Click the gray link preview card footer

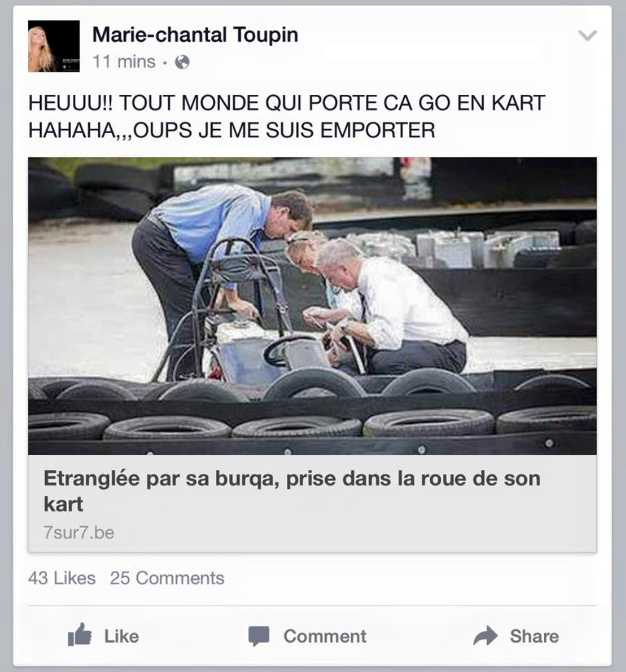pyautogui.click(x=312, y=503)
